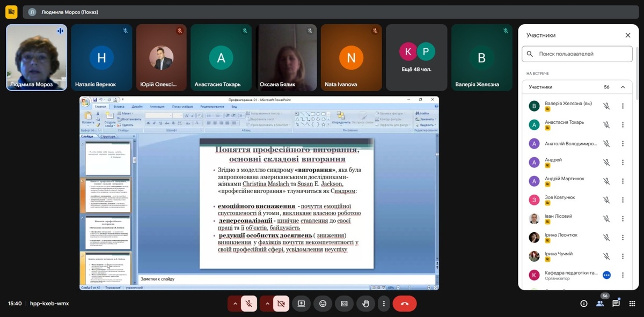The height and width of the screenshot is (317, 644).
Task: Toggle closed captions
Action: point(344,304)
